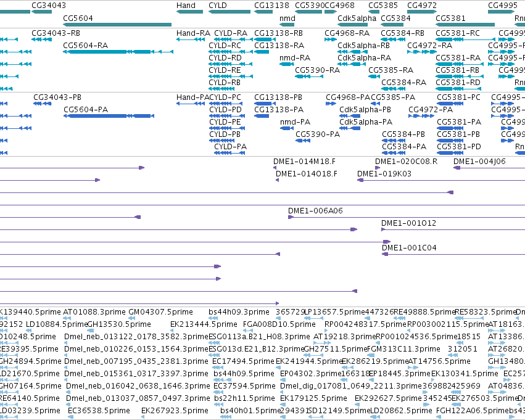Click the DME1-006A06 BAC label

point(315,211)
